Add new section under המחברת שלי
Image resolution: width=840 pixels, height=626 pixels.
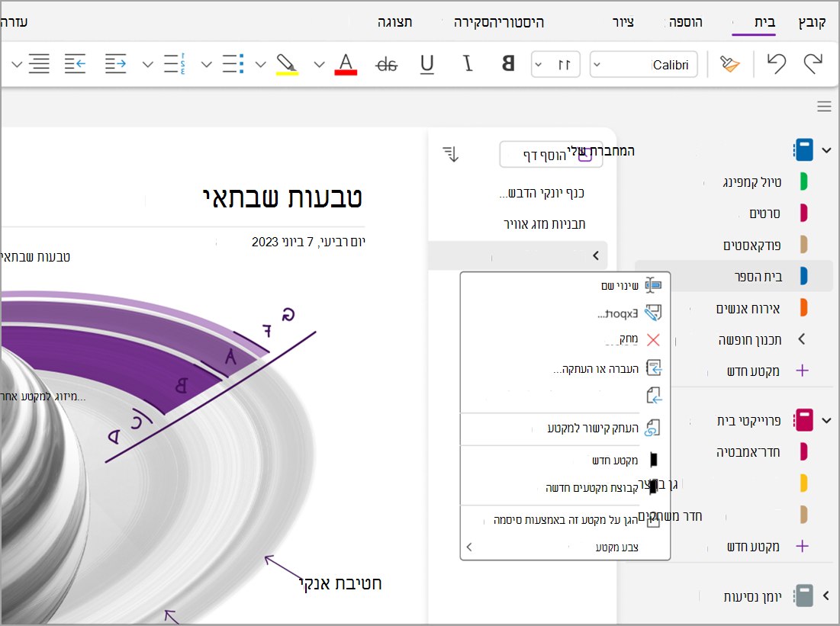[753, 371]
